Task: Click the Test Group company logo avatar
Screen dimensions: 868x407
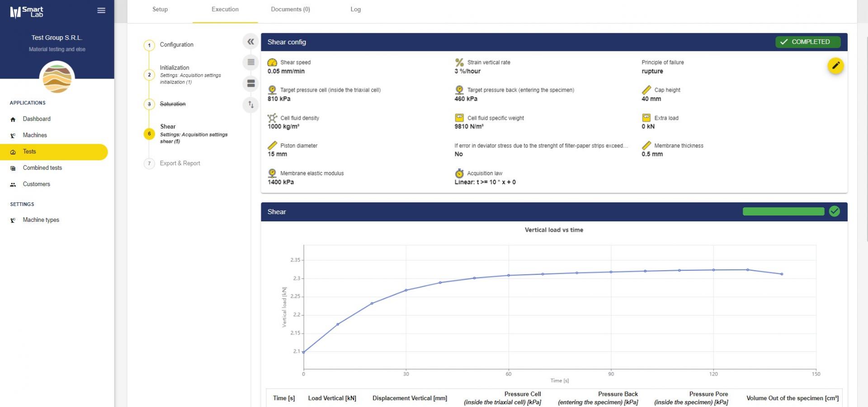Action: click(57, 79)
